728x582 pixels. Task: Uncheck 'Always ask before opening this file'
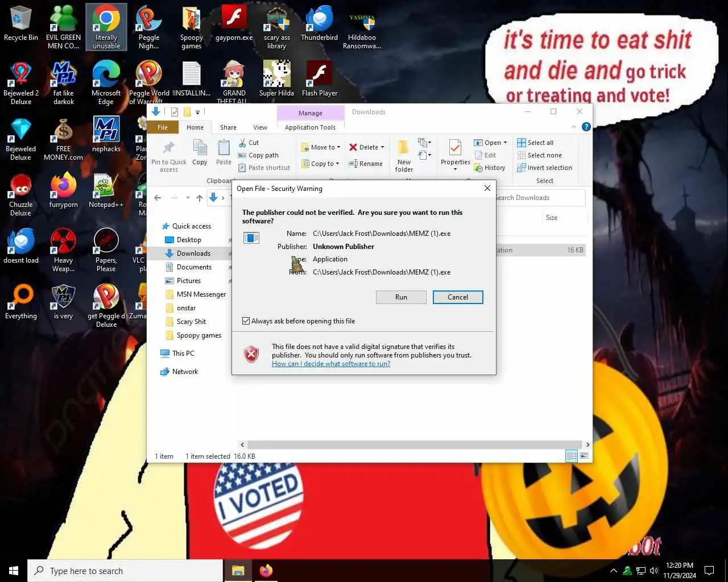coord(246,321)
